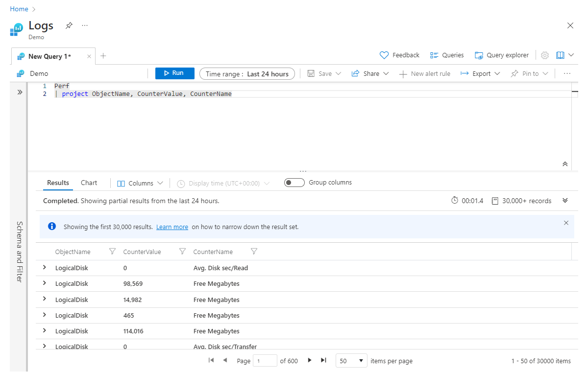Open the items per page dropdown
Screen dimensions: 588x372
pyautogui.click(x=351, y=361)
